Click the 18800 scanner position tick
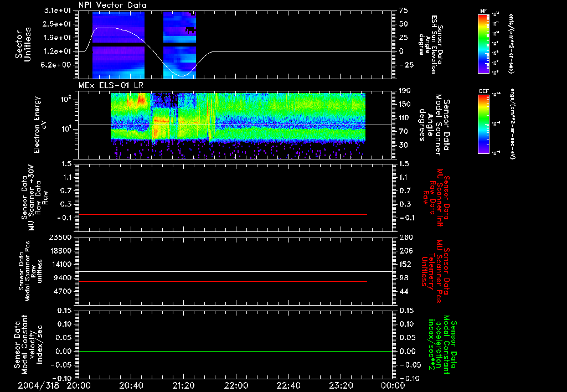 tap(60, 251)
